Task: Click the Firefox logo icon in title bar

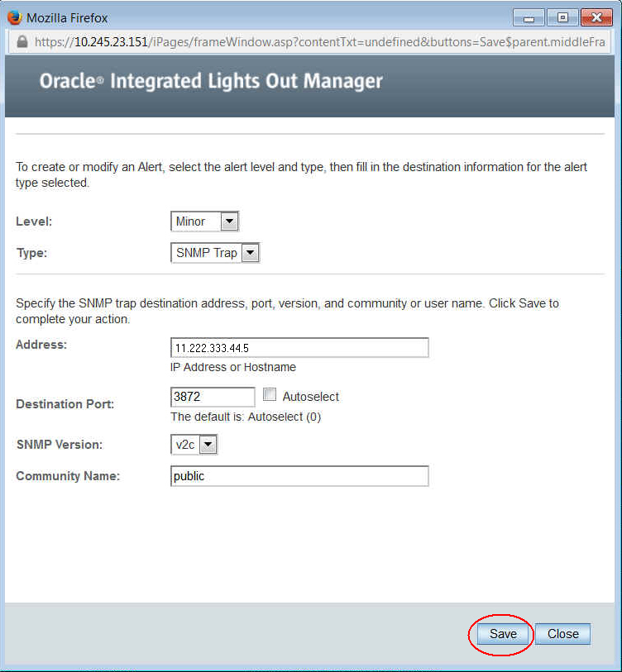Action: point(15,17)
